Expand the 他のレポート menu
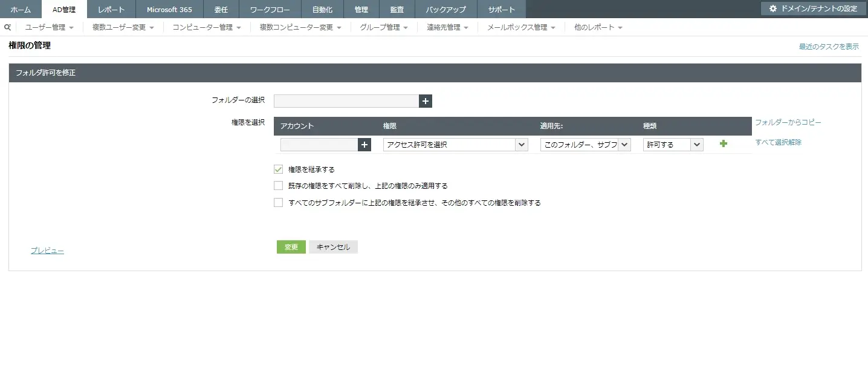 pos(598,27)
